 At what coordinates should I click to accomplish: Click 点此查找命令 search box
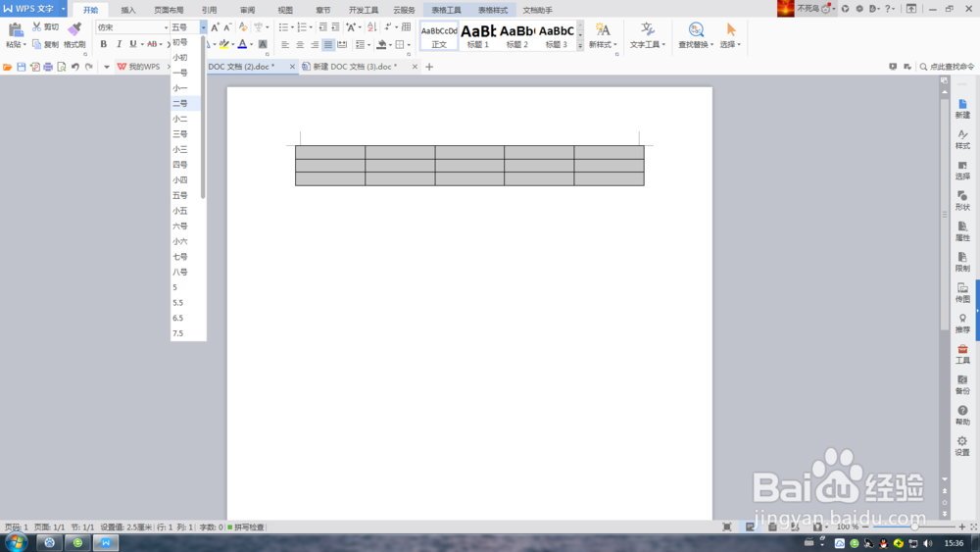coord(948,67)
